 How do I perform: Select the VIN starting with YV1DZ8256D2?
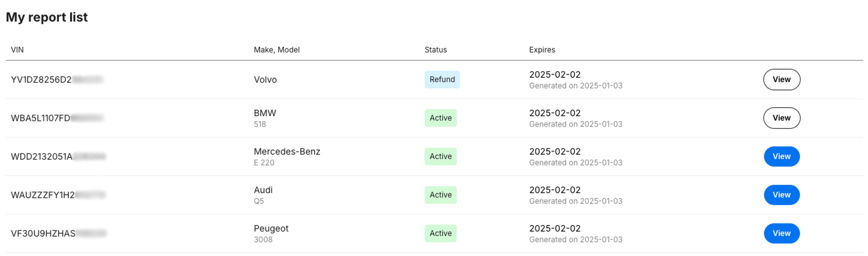(x=56, y=80)
